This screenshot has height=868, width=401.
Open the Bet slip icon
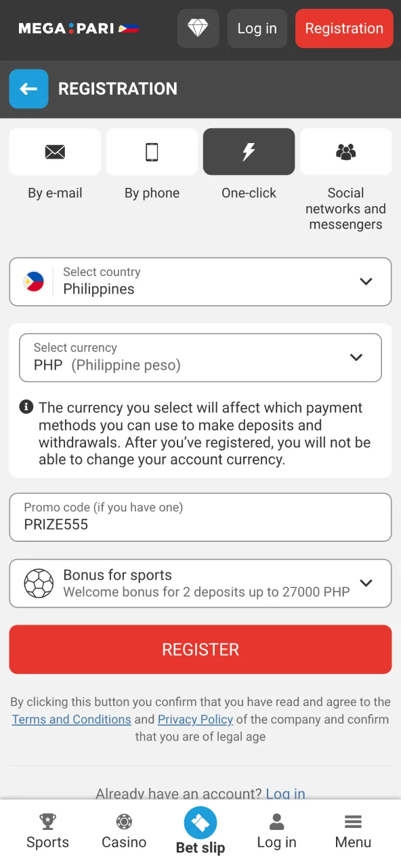200,821
